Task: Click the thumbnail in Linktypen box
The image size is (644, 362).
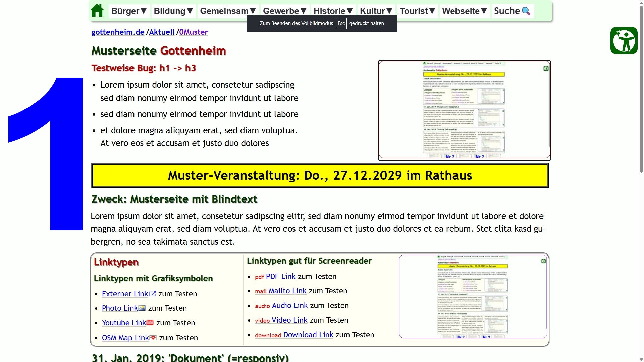Action: 473,296
